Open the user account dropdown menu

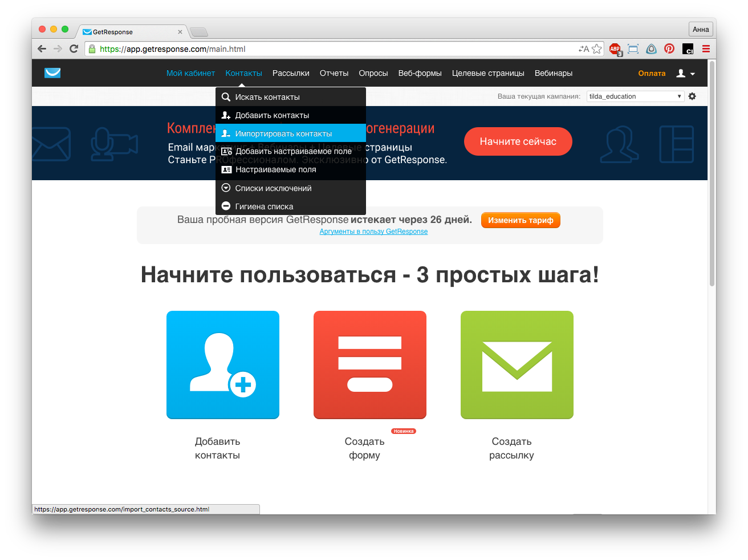tap(685, 74)
